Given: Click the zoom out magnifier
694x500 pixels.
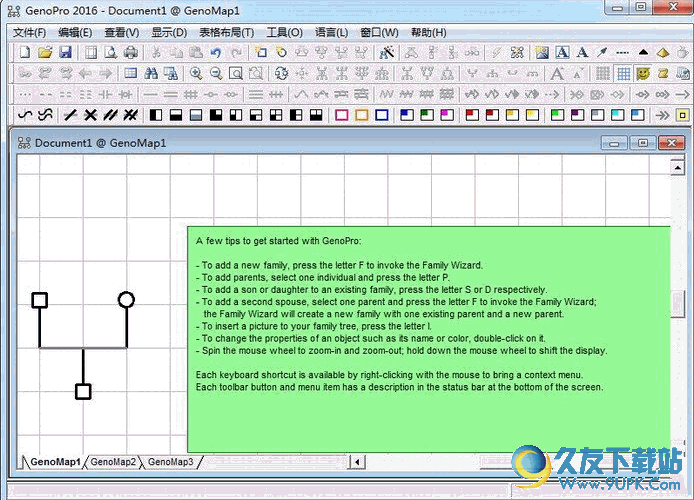Looking at the screenshot, I should tap(216, 73).
